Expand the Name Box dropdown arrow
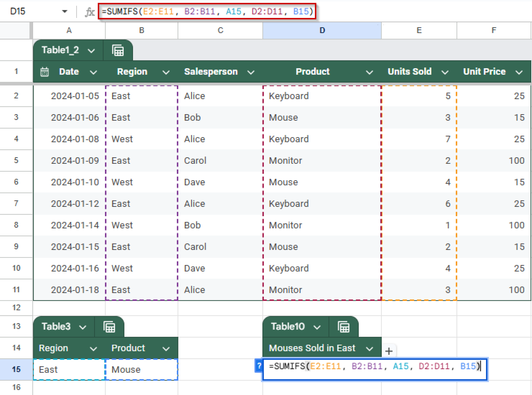532x395 pixels. click(64, 11)
